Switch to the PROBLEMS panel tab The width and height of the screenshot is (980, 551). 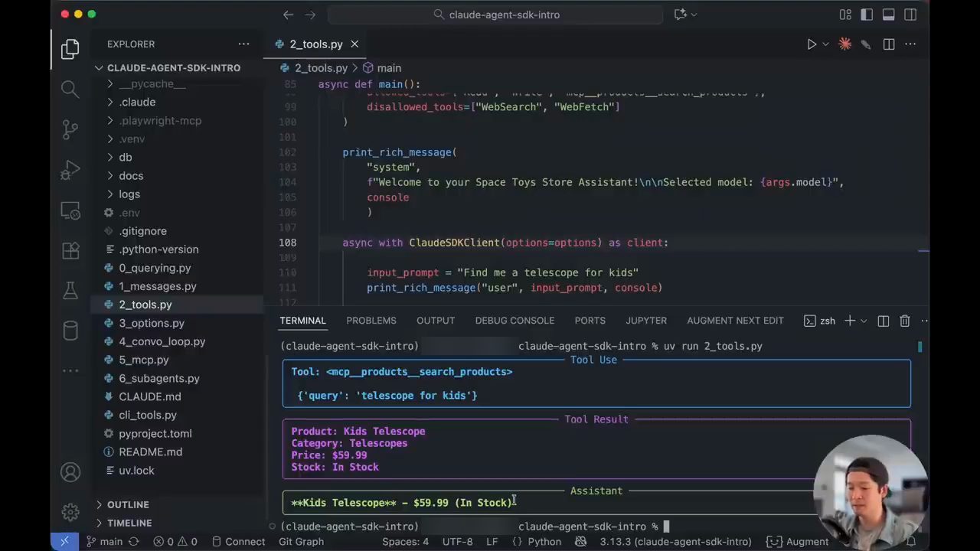click(x=371, y=321)
